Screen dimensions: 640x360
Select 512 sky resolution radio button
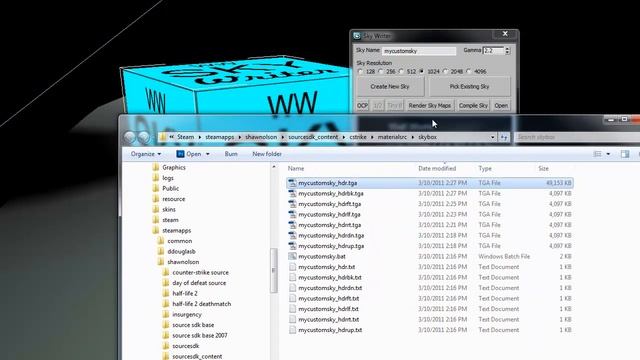point(401,71)
